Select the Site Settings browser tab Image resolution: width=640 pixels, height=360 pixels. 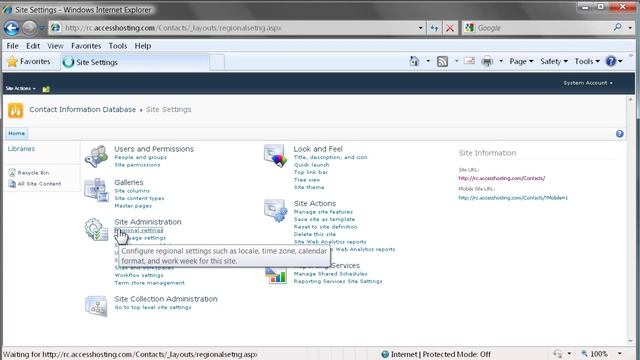point(135,62)
